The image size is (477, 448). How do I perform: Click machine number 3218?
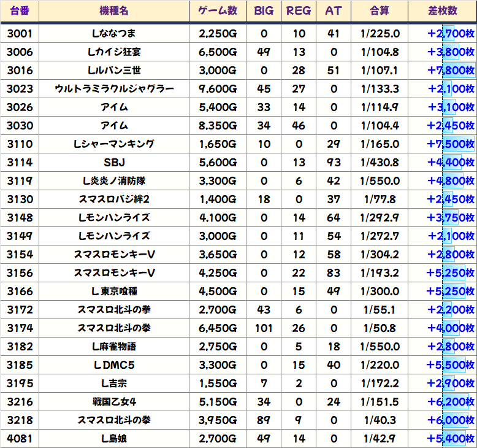pos(20,420)
